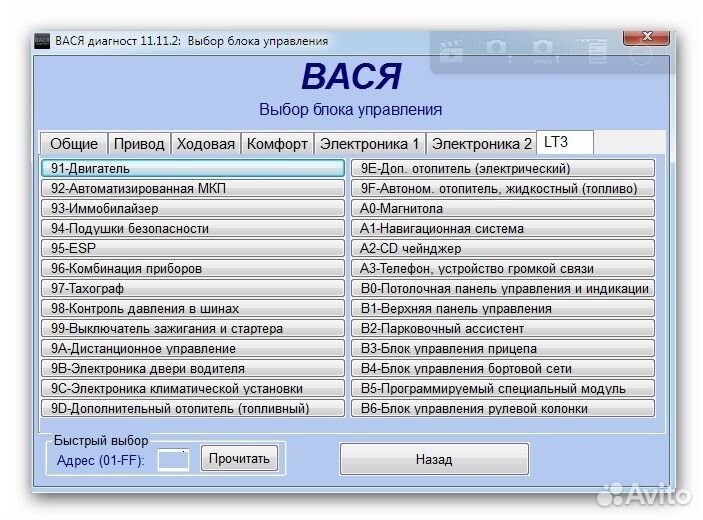Image resolution: width=703 pixels, height=520 pixels.
Task: Click the first camera screenshot icon
Action: [497, 50]
